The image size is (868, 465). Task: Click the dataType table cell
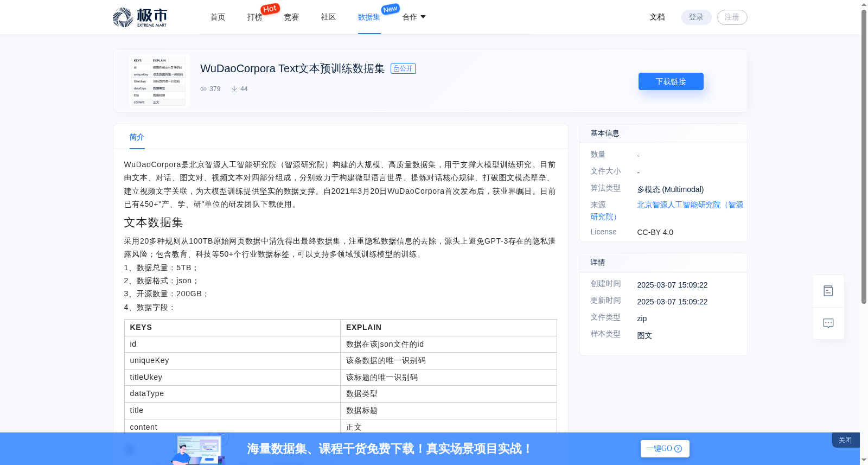(x=232, y=394)
